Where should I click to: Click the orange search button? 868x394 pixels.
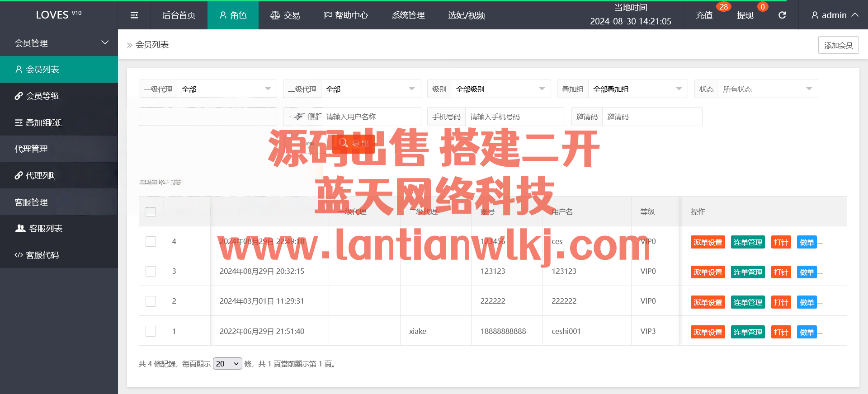pyautogui.click(x=353, y=144)
